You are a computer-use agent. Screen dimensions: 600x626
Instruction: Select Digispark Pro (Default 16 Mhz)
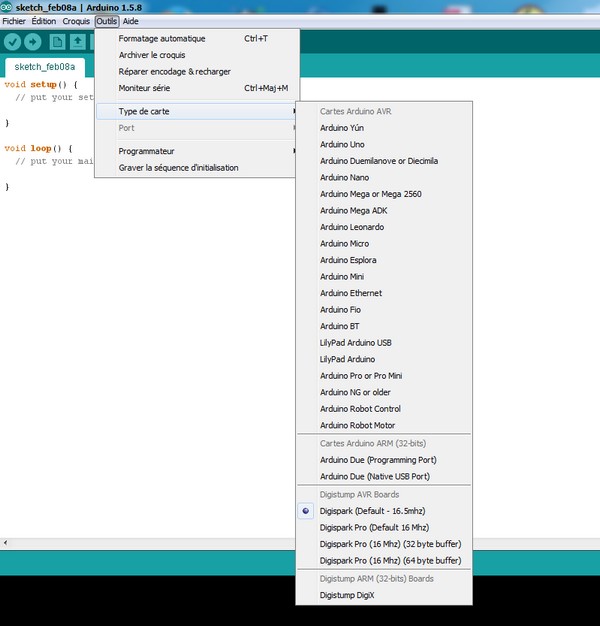pyautogui.click(x=384, y=527)
